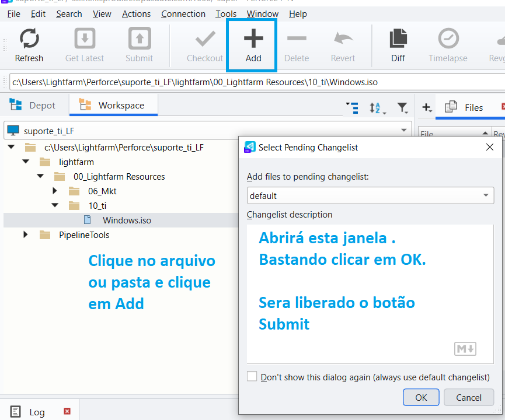505x420 pixels.
Task: Open the Tools menu
Action: 226,14
